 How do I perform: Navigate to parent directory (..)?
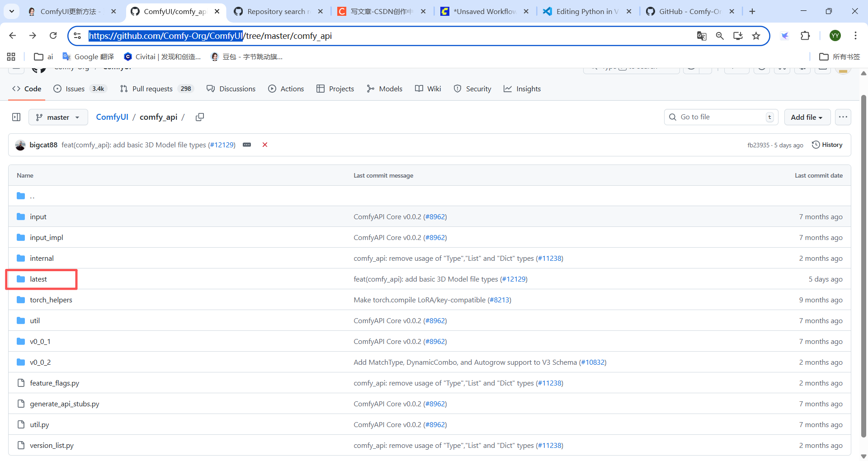click(x=32, y=196)
